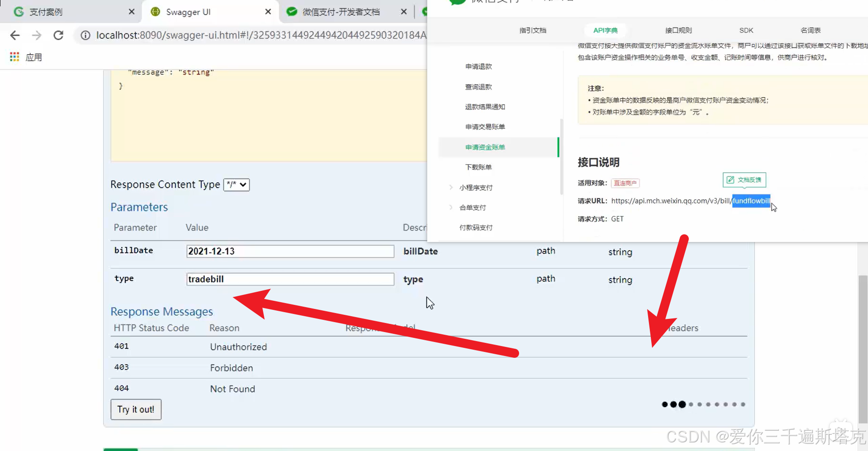Screen dimensions: 868x451
Task: Close the 微信支付-开发者文档 tab
Action: click(404, 12)
